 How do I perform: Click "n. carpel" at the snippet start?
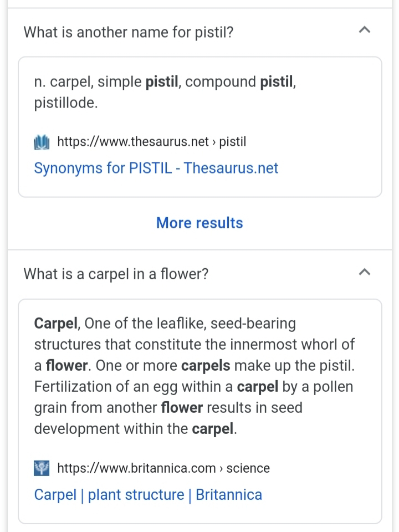click(x=62, y=83)
